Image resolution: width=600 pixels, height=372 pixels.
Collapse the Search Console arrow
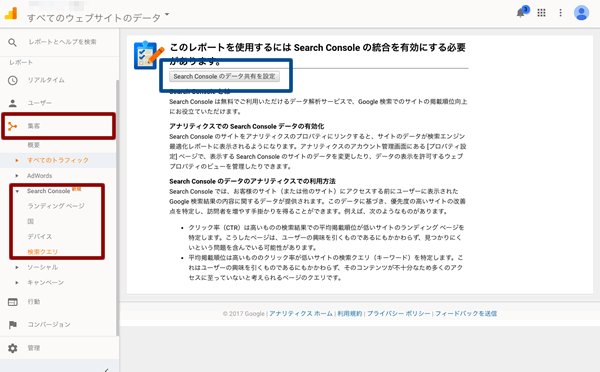tap(17, 191)
